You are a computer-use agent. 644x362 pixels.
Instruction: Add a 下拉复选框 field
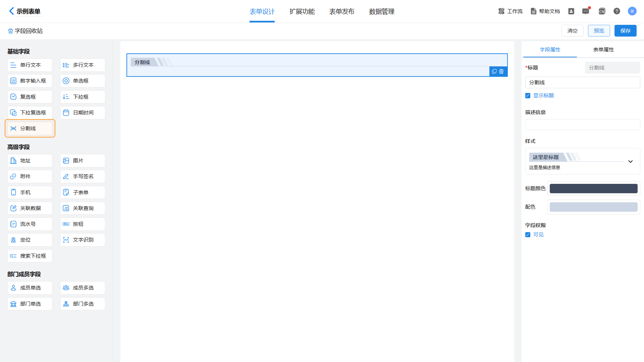tap(30, 113)
